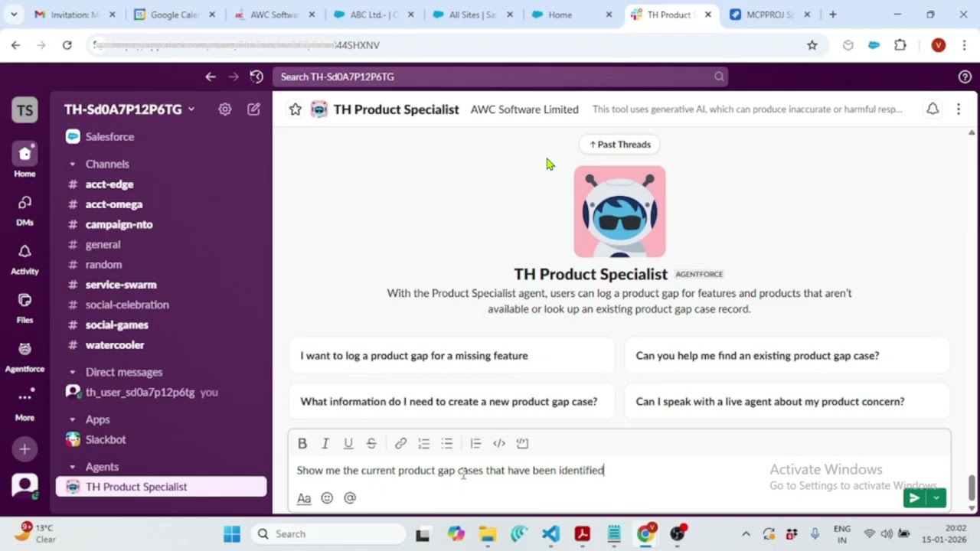Click the robot agent avatar image
Screen dimensions: 980x551
click(619, 212)
